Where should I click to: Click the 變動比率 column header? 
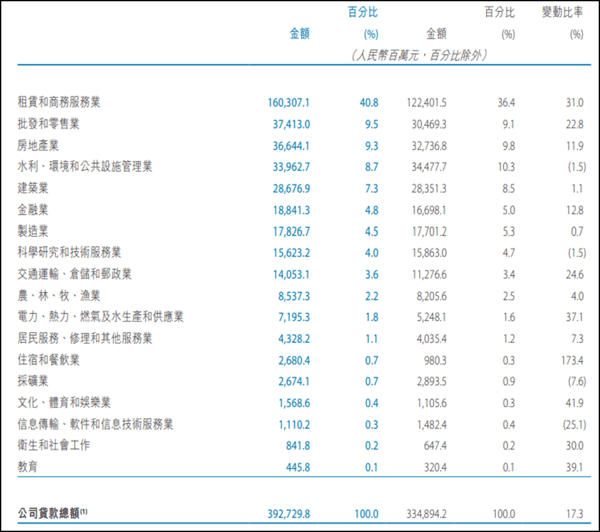pyautogui.click(x=560, y=13)
